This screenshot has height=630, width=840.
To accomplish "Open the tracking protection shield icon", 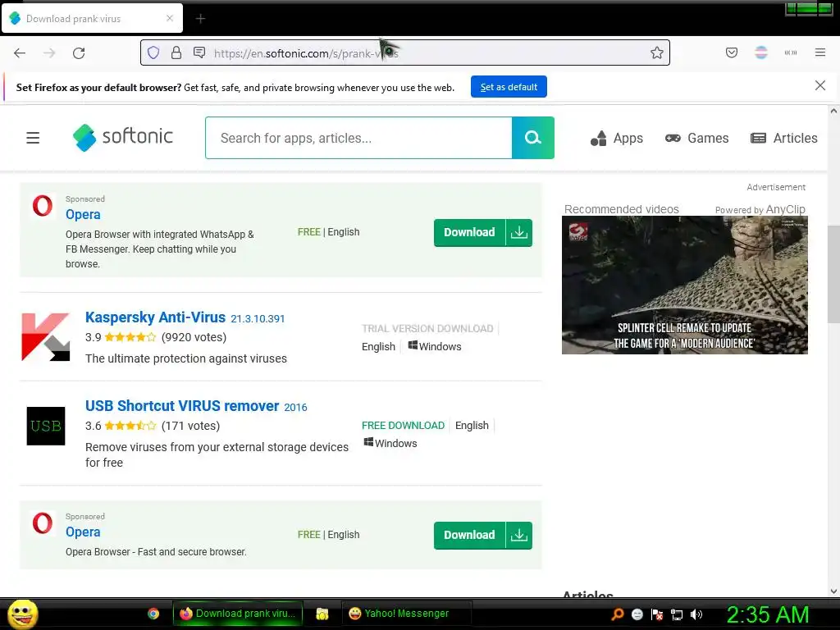I will (x=153, y=52).
